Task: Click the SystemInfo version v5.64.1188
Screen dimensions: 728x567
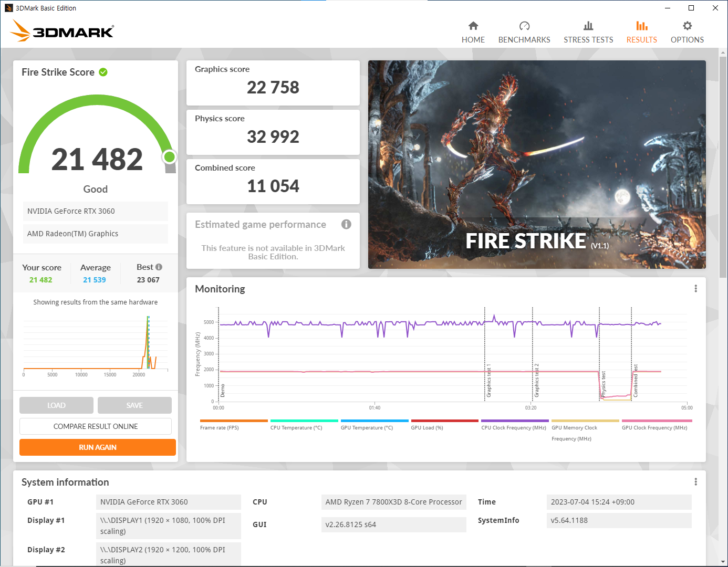Action: [x=619, y=520]
